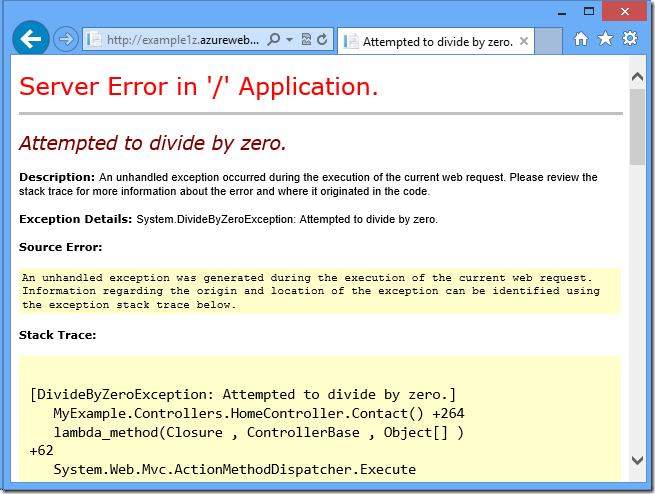Open Favorites with the star icon
655x494 pixels.
pyautogui.click(x=605, y=39)
